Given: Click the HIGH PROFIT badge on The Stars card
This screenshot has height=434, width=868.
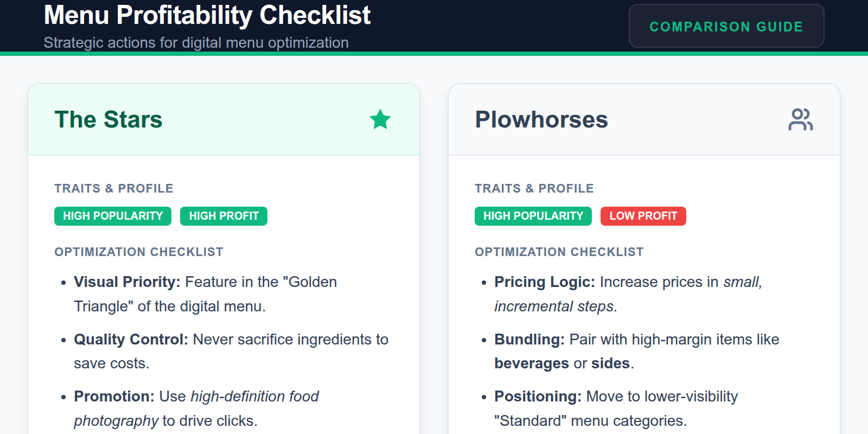Looking at the screenshot, I should pos(224,216).
